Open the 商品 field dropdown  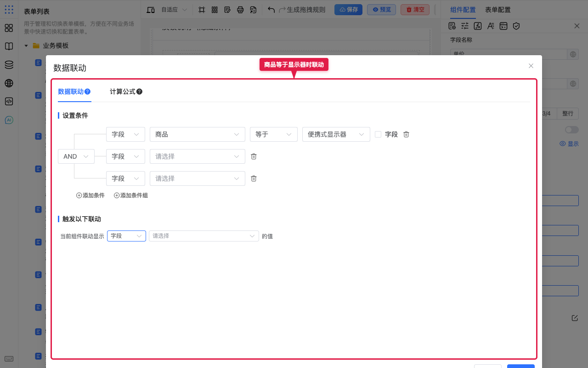[198, 134]
